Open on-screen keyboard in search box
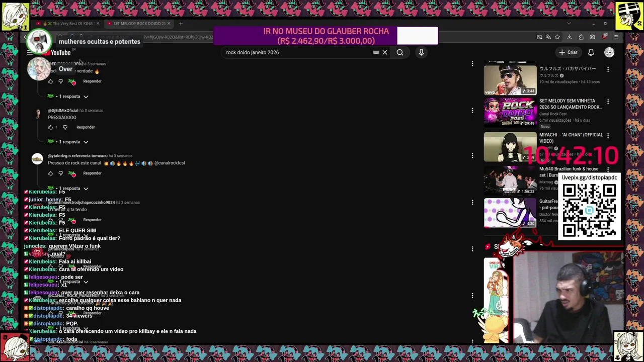The image size is (644, 362). click(376, 52)
